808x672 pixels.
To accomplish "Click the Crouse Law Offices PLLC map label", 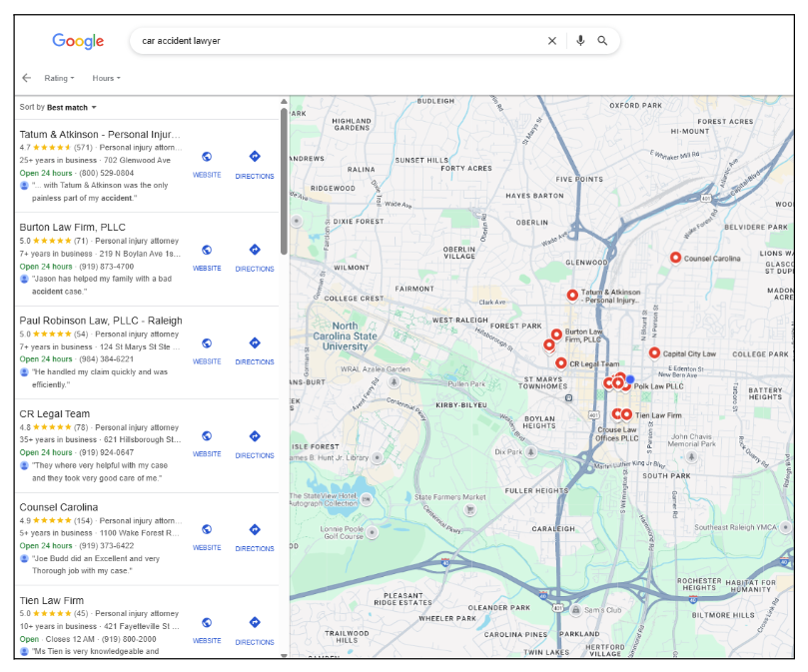I will (617, 434).
